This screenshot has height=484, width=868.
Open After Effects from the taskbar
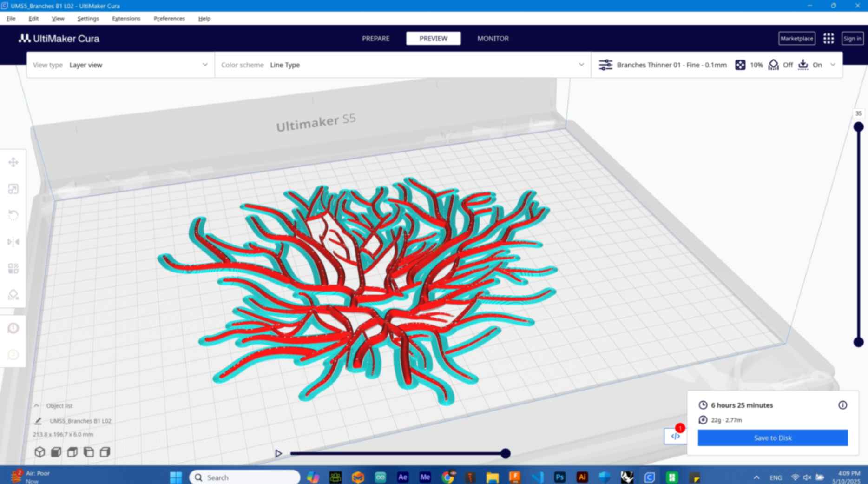(x=402, y=477)
